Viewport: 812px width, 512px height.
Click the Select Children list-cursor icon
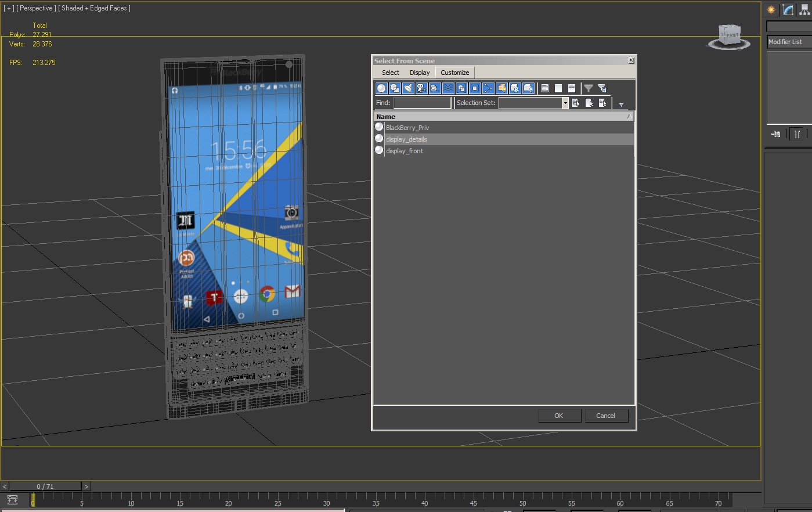tap(576, 103)
